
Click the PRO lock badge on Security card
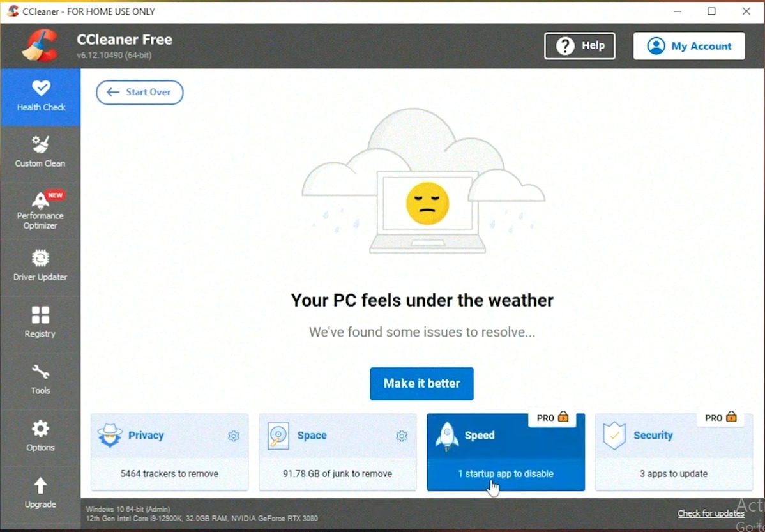720,418
